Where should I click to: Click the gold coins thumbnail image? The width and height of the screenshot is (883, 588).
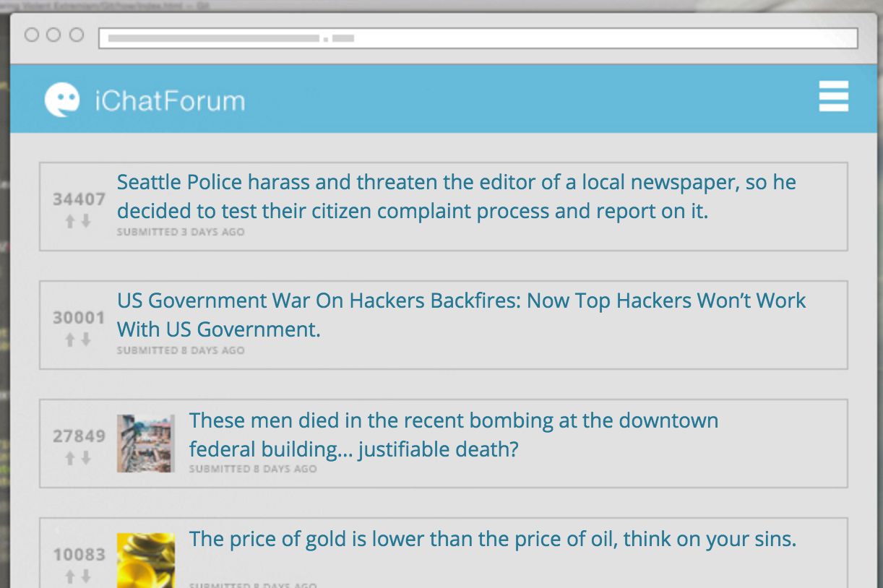[146, 561]
